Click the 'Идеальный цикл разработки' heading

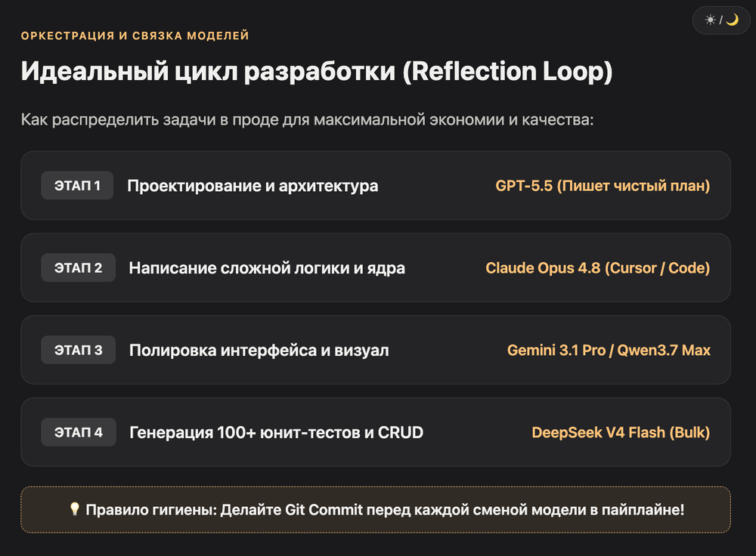pos(316,72)
